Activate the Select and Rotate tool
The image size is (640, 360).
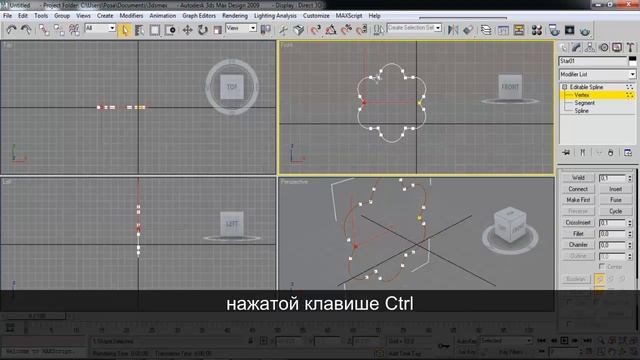[x=202, y=30]
